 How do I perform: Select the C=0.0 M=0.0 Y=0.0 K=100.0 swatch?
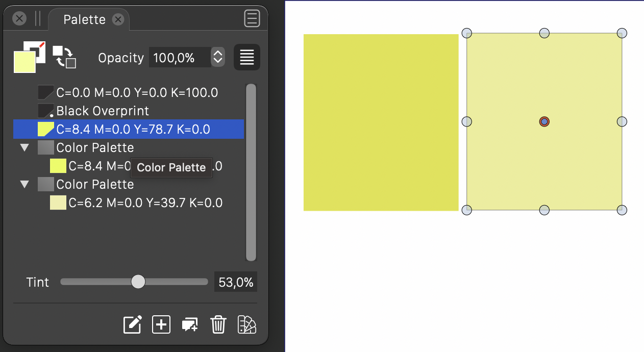[137, 93]
